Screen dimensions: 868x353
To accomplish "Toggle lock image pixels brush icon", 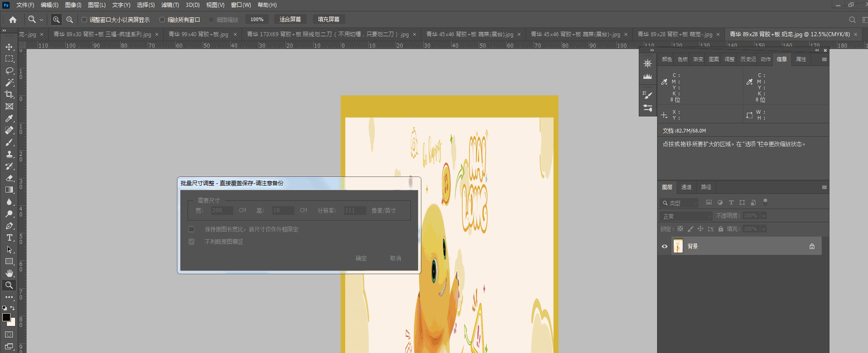I will (x=691, y=229).
